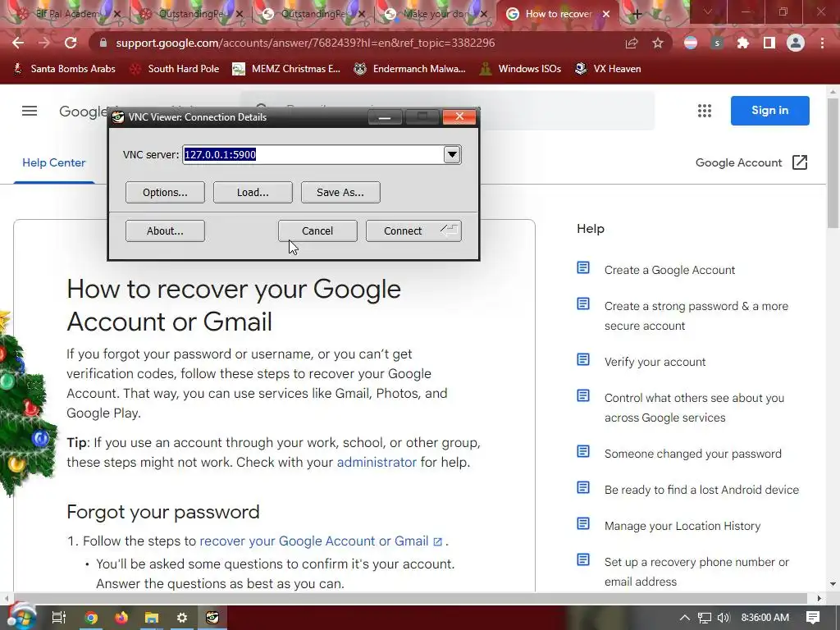
Task: Open the Google apps grid
Action: coord(705,111)
